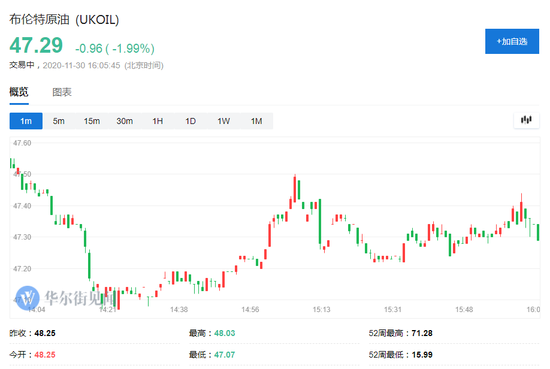The width and height of the screenshot is (550, 369).
Task: Click the candlestick chart type icon
Action: pos(526,120)
